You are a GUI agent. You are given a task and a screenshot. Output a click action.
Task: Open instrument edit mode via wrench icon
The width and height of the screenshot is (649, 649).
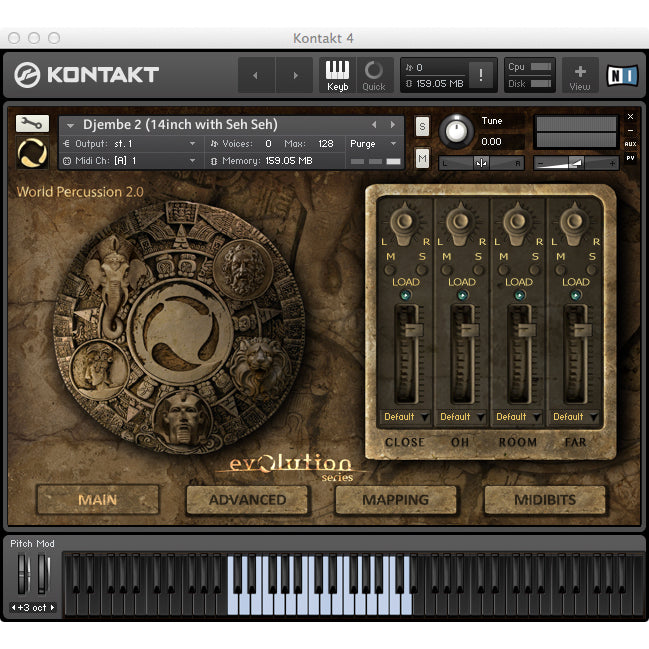[32, 123]
